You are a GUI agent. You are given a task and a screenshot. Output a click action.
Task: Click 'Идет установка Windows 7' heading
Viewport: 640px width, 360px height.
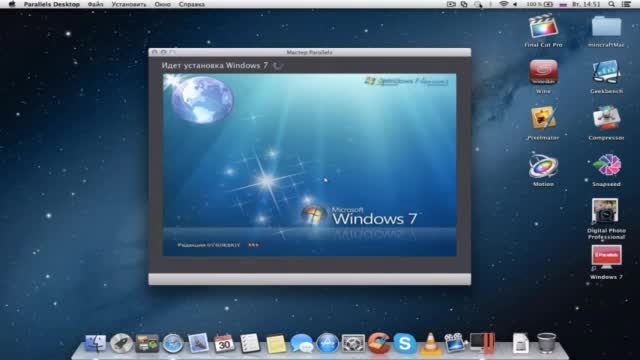click(215, 65)
